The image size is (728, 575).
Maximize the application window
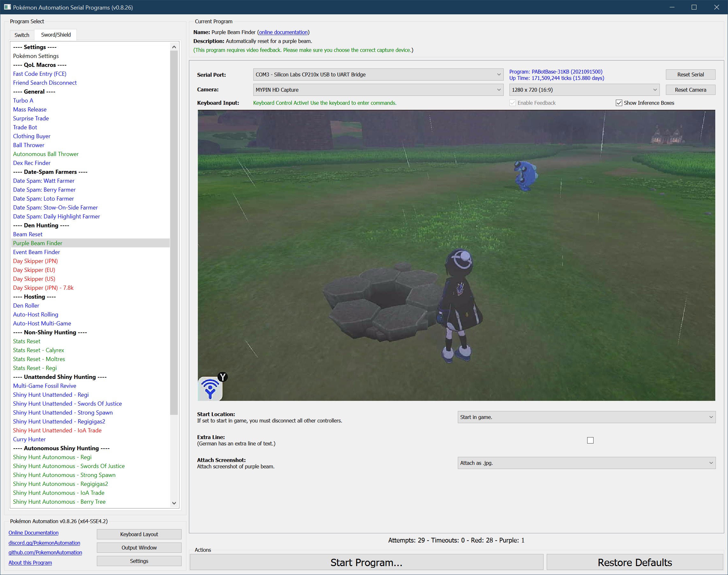point(694,7)
